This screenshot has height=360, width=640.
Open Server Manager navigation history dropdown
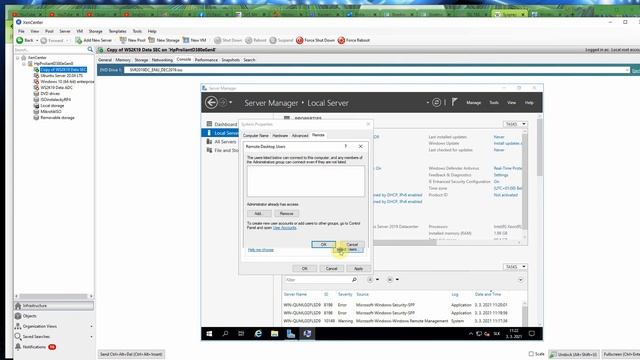(x=231, y=102)
